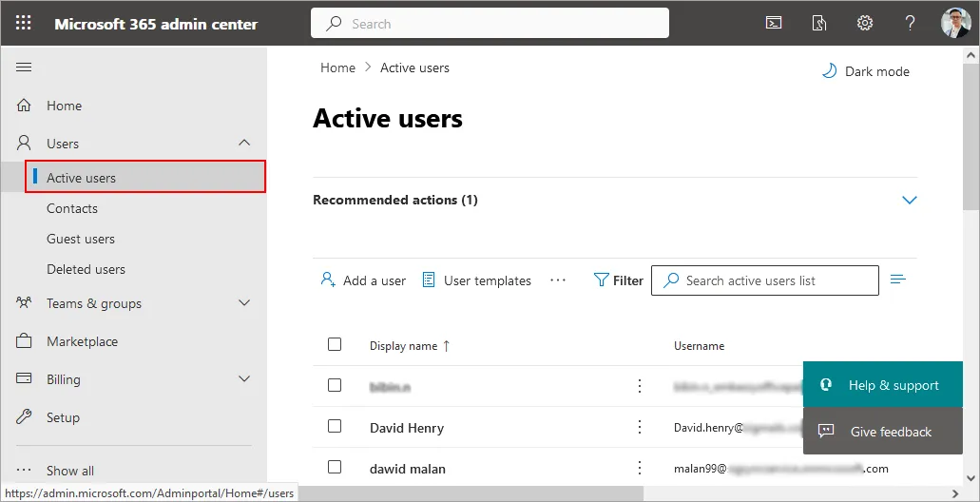Viewport: 980px width, 502px height.
Task: Open help question mark icon
Action: pyautogui.click(x=910, y=24)
